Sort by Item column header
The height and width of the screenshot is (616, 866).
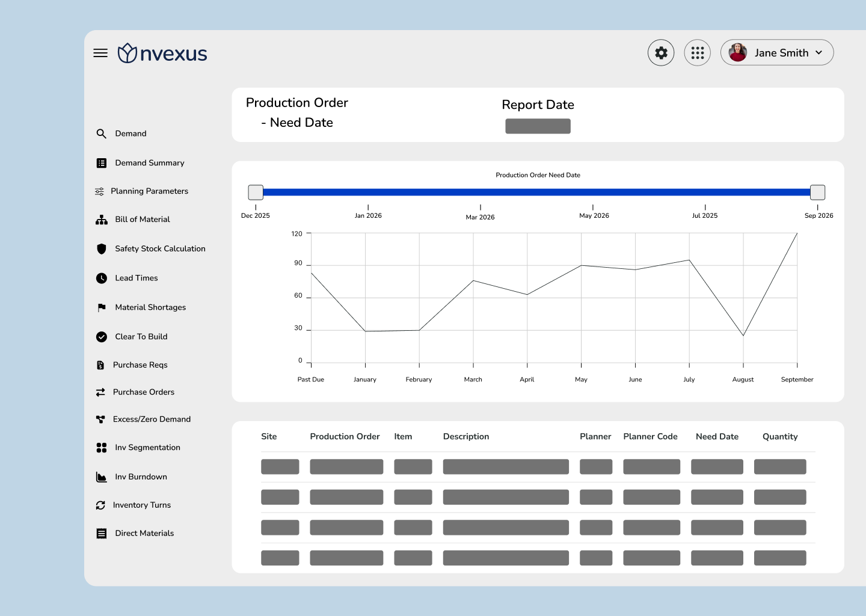403,437
